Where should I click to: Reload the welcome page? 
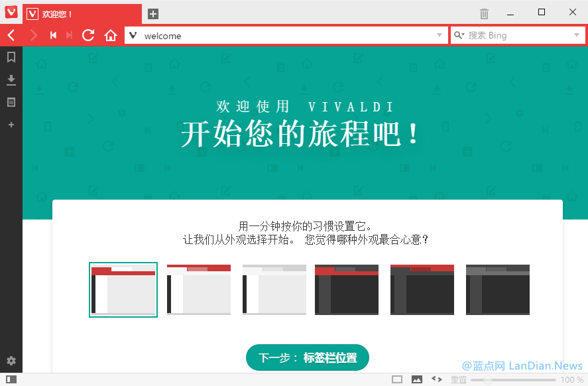[x=88, y=35]
